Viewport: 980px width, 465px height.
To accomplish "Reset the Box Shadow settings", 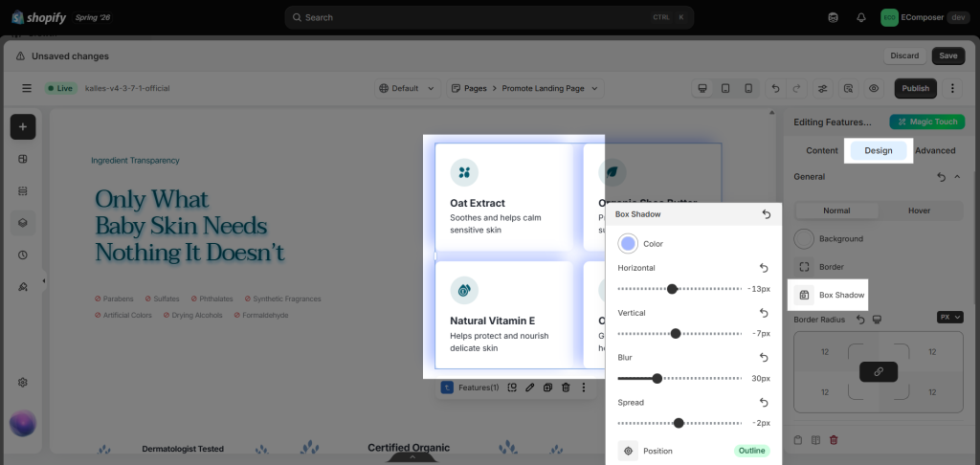I will [x=767, y=214].
